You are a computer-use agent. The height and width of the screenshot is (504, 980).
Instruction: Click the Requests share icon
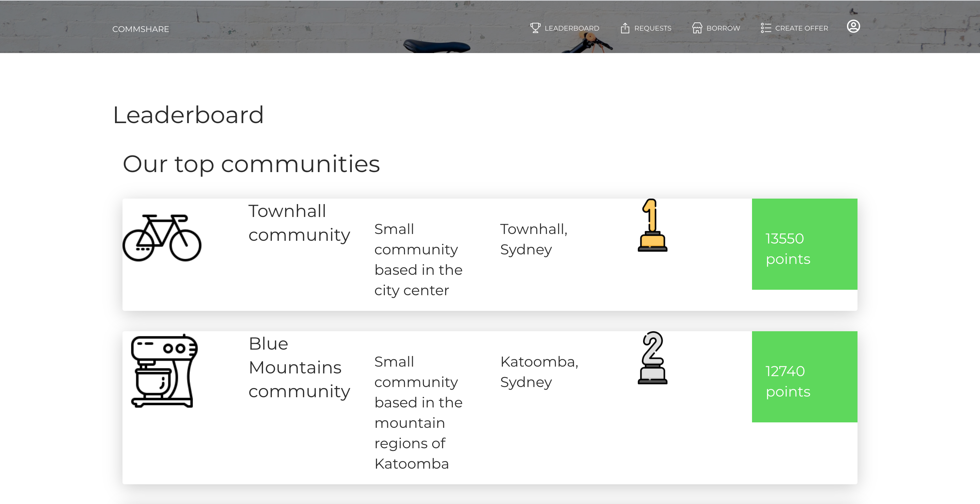(625, 28)
